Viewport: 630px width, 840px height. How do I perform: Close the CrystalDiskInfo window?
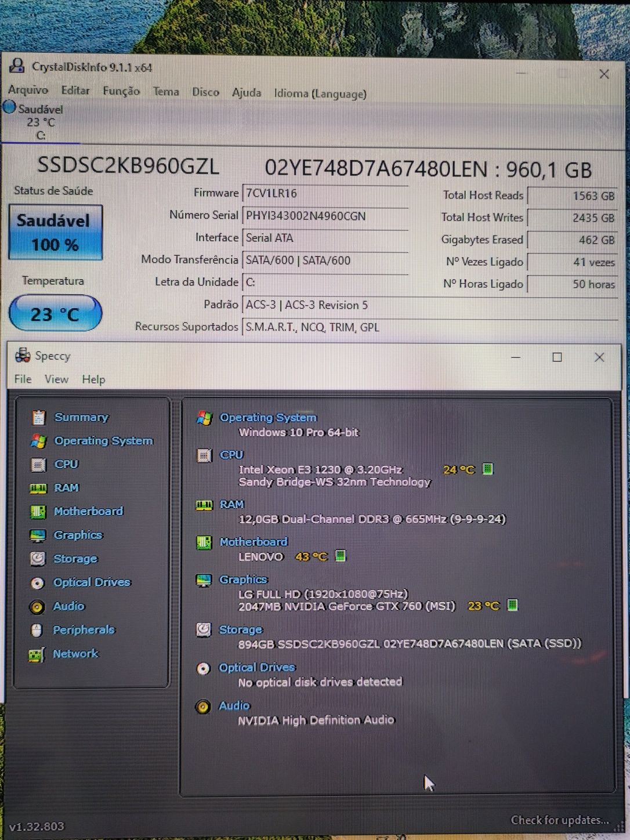pyautogui.click(x=604, y=74)
